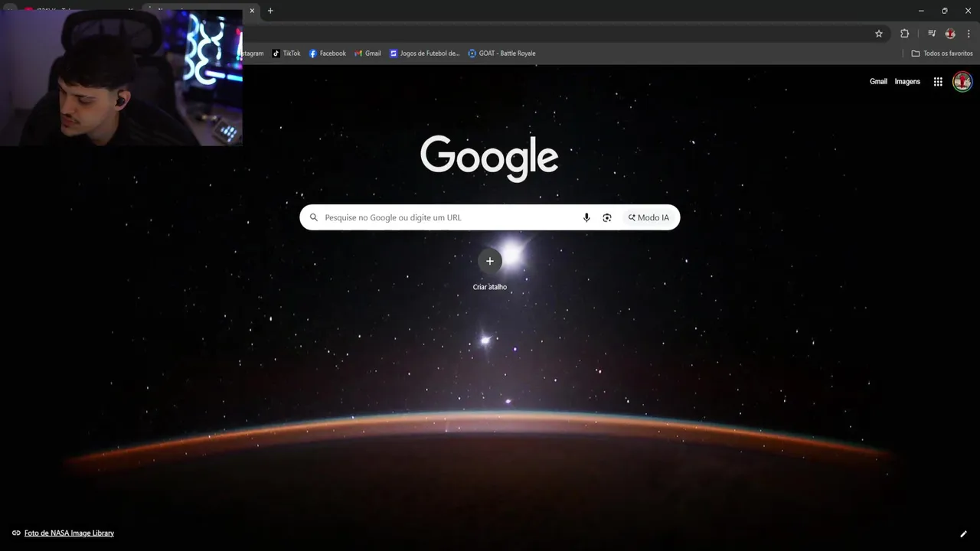
Task: Restore down the Chrome window
Action: point(944,11)
